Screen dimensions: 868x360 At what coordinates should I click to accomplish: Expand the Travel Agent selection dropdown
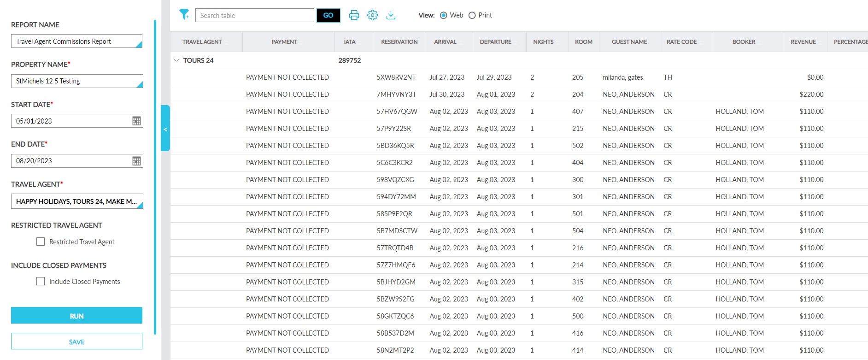(x=76, y=201)
